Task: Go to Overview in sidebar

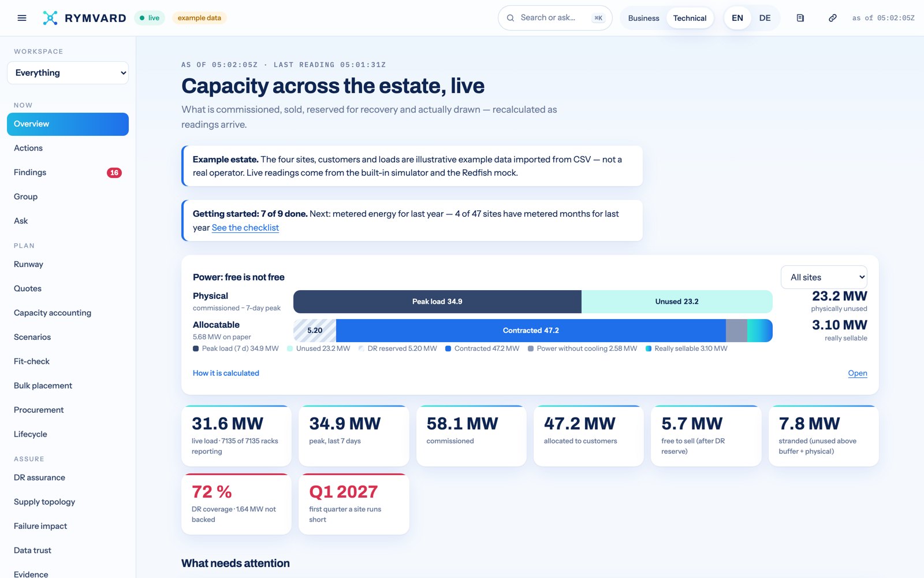Action: click(x=68, y=124)
